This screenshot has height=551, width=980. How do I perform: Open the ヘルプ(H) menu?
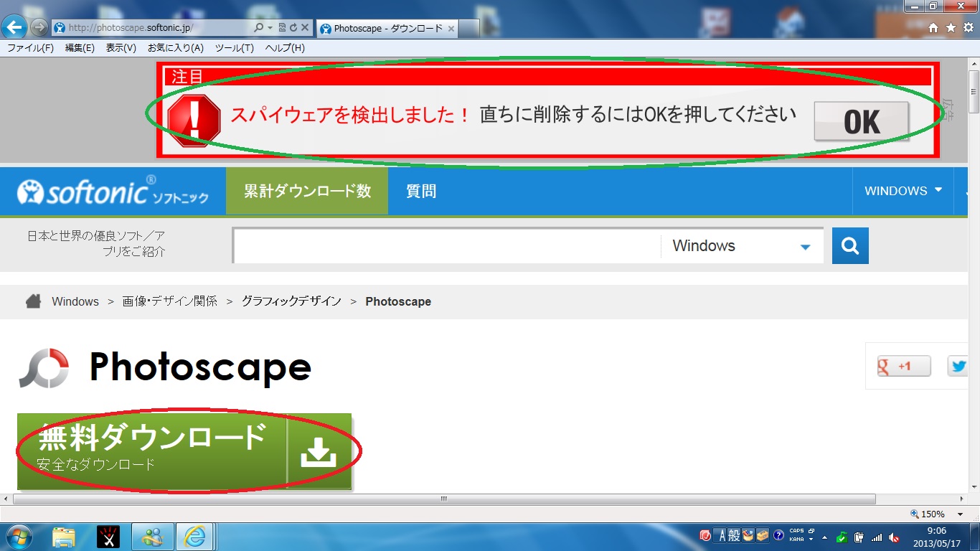coord(285,48)
